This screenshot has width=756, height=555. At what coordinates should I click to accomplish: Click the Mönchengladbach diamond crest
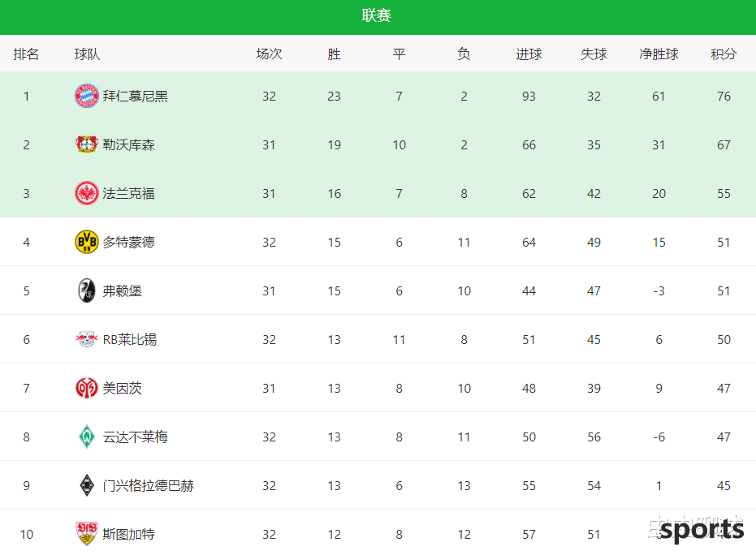pos(87,485)
